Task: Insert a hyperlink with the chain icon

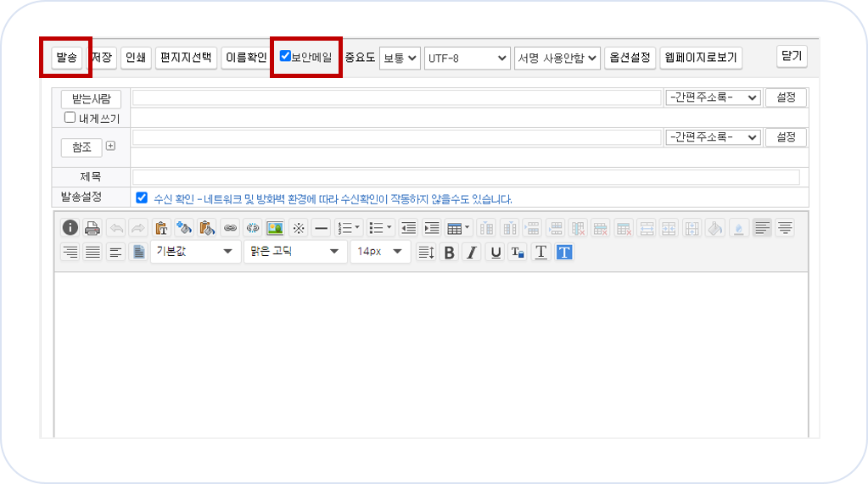Action: pos(230,228)
